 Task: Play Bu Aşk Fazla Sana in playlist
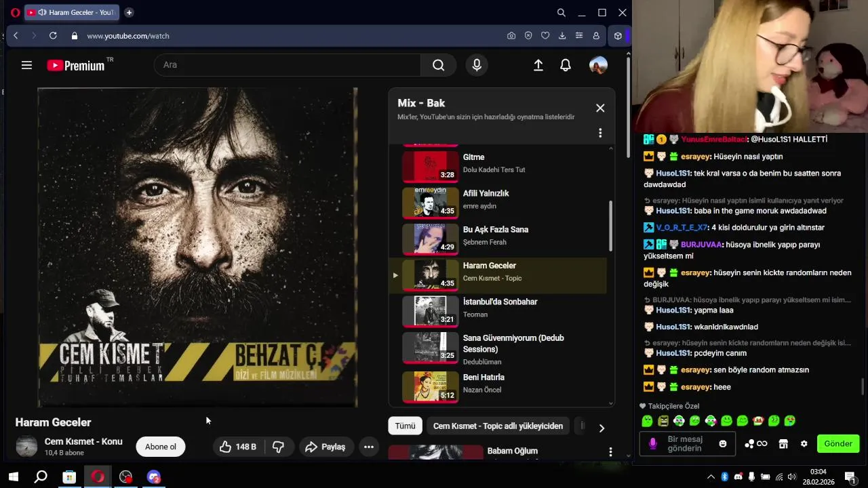pos(498,239)
